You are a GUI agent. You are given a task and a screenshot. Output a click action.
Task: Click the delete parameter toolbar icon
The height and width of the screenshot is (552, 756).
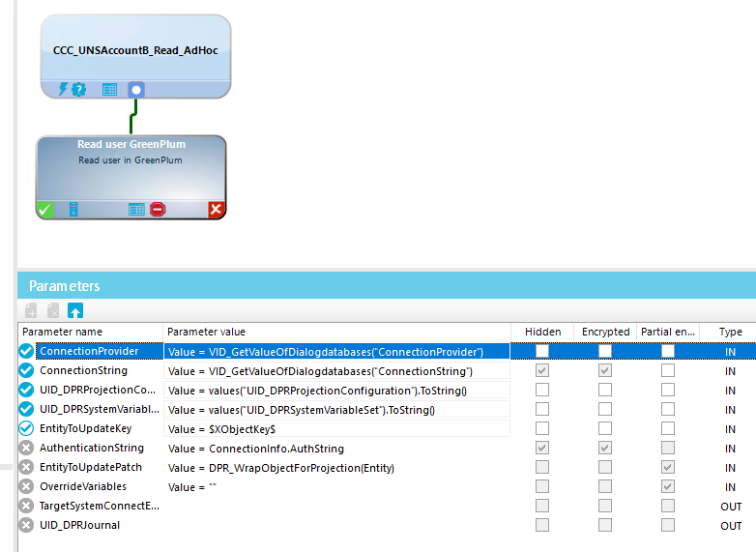point(53,310)
